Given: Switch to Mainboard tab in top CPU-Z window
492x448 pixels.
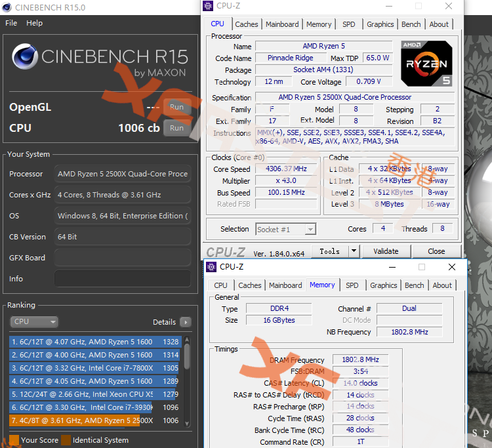Looking at the screenshot, I should pyautogui.click(x=282, y=24).
